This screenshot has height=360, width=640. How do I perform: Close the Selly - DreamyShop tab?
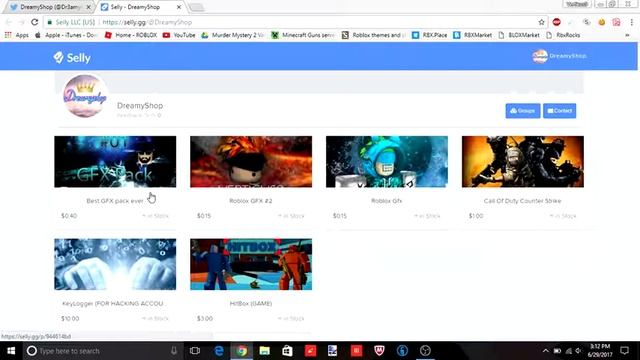click(x=179, y=7)
